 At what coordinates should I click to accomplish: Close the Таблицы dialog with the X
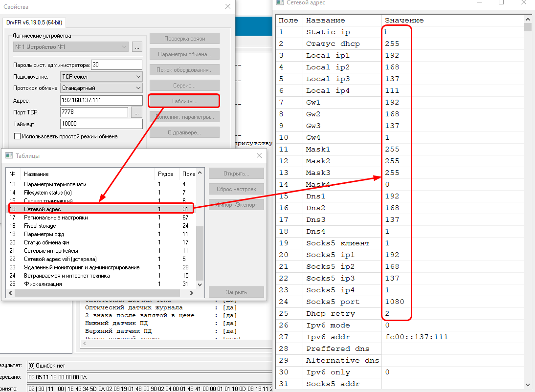(x=259, y=156)
